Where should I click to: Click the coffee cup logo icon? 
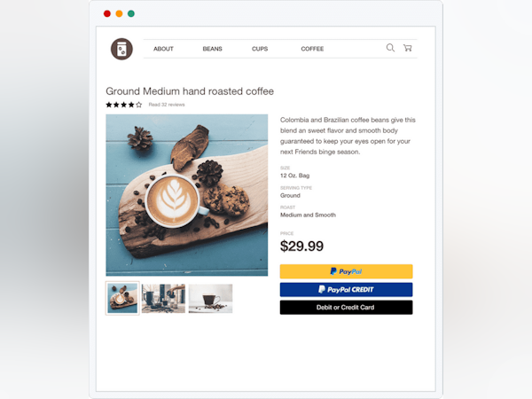[121, 49]
